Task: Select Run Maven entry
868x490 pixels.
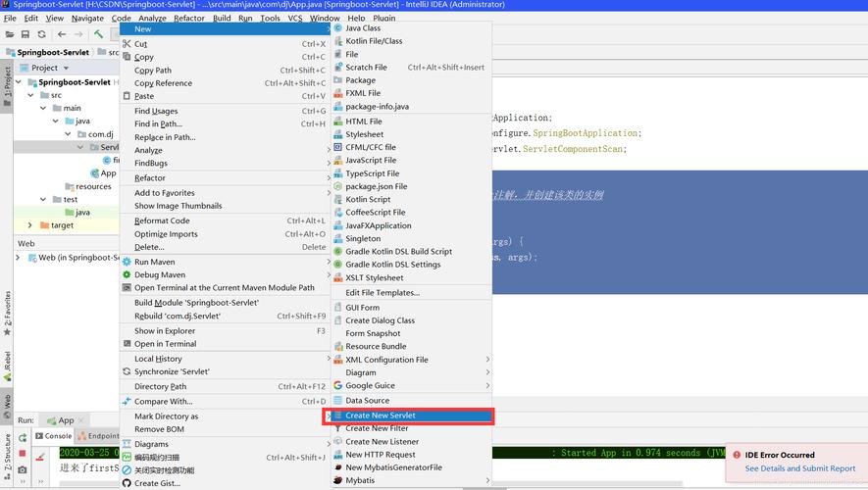Action: point(225,262)
